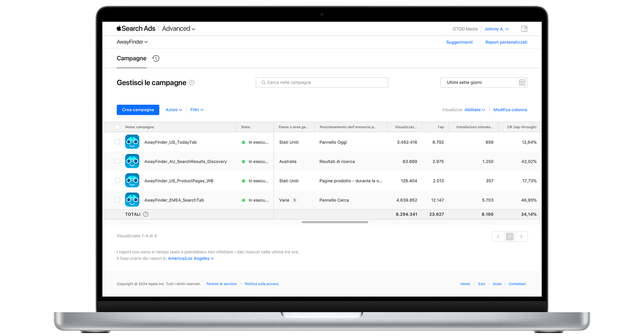644x336 pixels.
Task: Open the Johnny A. account menu
Action: [x=496, y=29]
